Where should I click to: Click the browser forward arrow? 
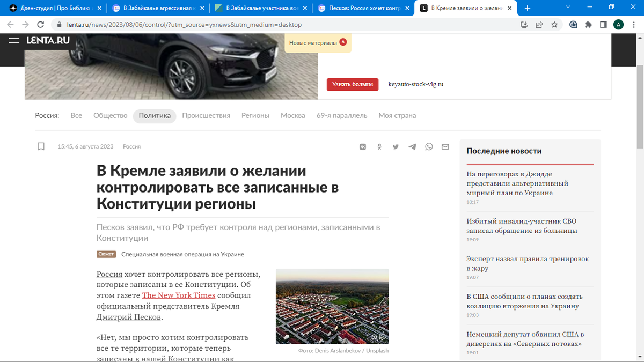pos(25,25)
